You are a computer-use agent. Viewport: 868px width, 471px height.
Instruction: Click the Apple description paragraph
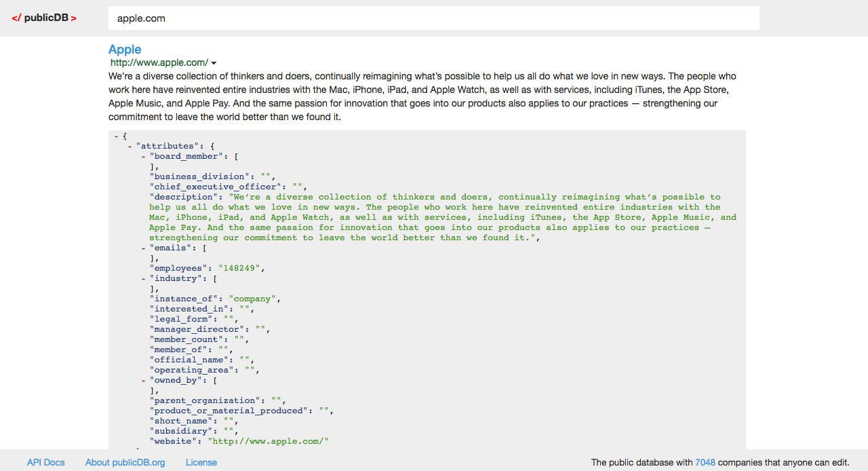pyautogui.click(x=423, y=96)
